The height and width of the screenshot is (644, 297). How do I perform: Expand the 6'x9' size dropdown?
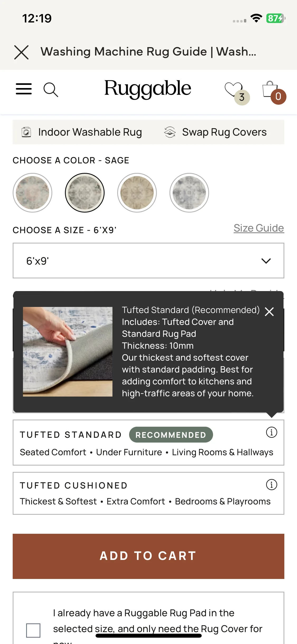pos(148,260)
